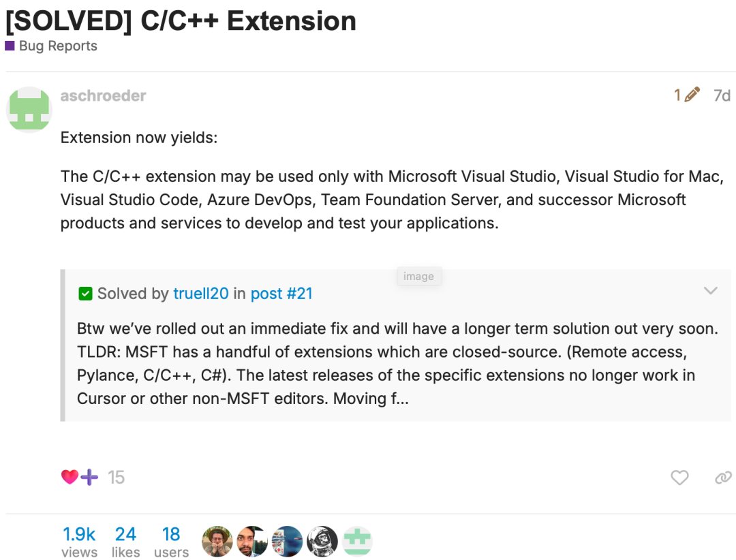Open third participant avatar with cards
Image resolution: width=736 pixels, height=560 pixels.
click(288, 541)
